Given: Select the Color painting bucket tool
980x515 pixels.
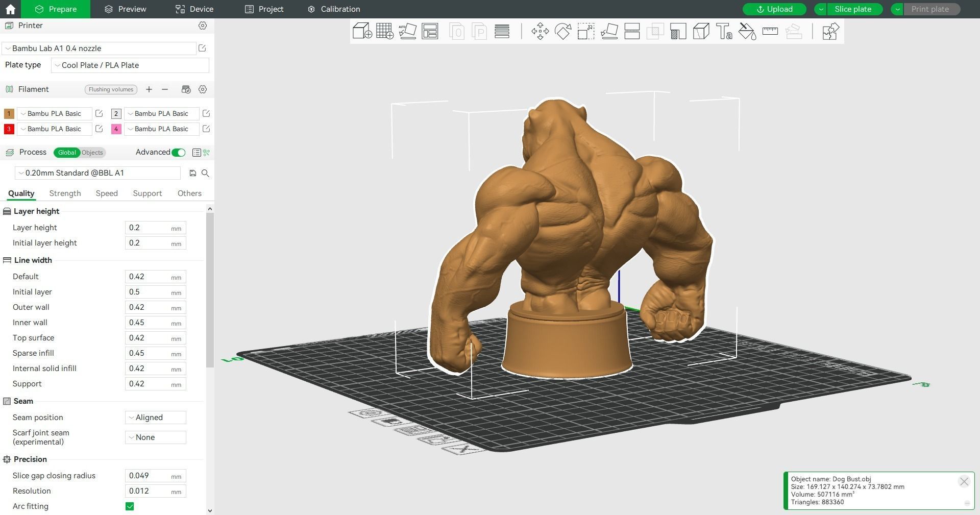Looking at the screenshot, I should coord(747,31).
